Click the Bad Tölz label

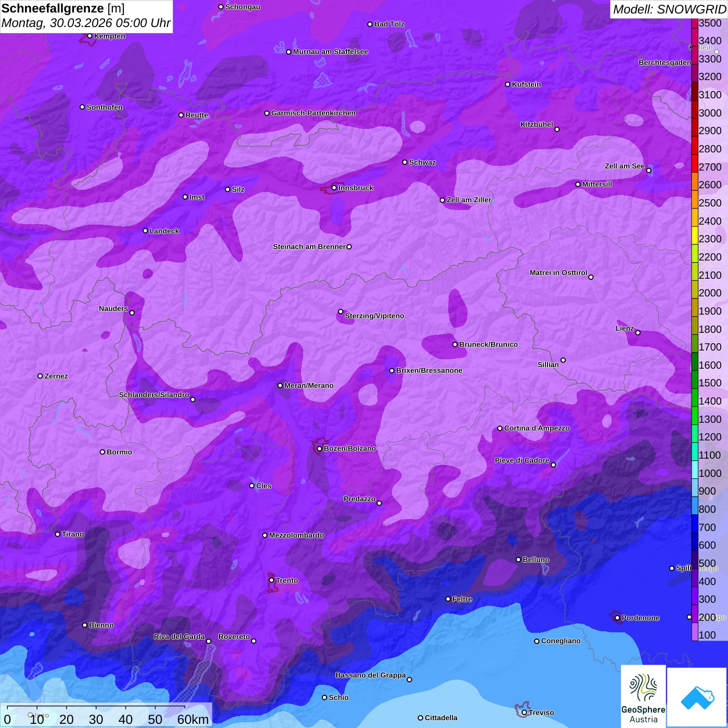(x=389, y=24)
